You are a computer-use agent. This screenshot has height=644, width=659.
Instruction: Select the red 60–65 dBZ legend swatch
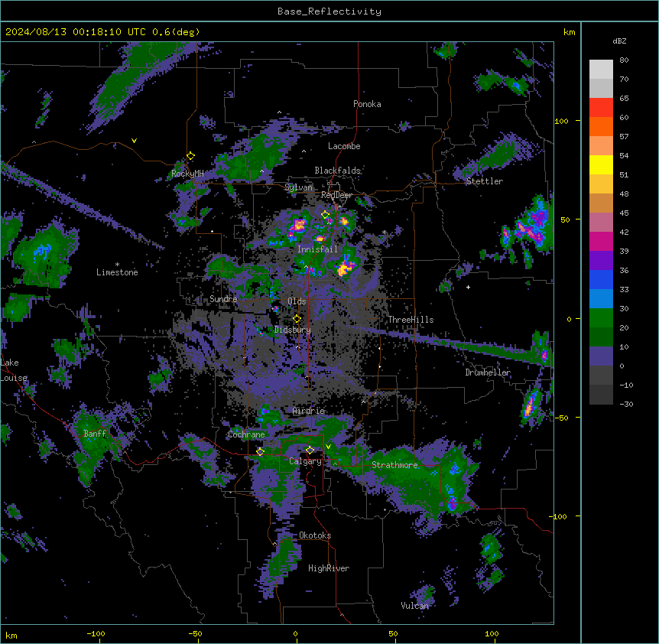click(x=601, y=108)
